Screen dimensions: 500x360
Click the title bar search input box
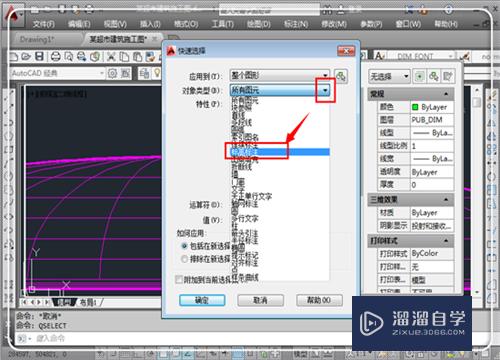pos(269,10)
